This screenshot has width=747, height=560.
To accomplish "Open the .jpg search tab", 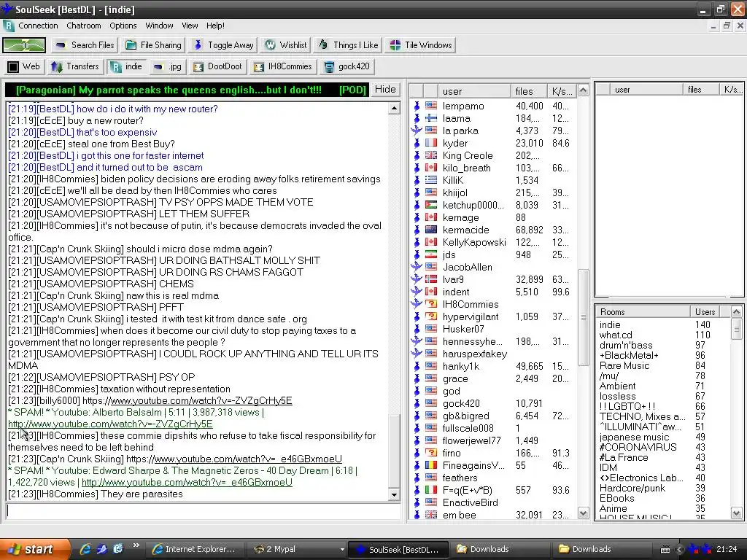I will (x=167, y=66).
